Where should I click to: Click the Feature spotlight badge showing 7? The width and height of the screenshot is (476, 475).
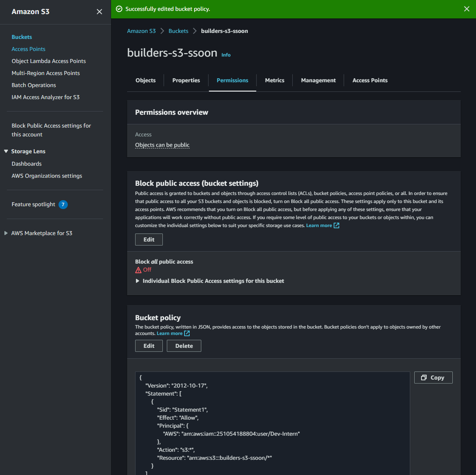point(63,204)
